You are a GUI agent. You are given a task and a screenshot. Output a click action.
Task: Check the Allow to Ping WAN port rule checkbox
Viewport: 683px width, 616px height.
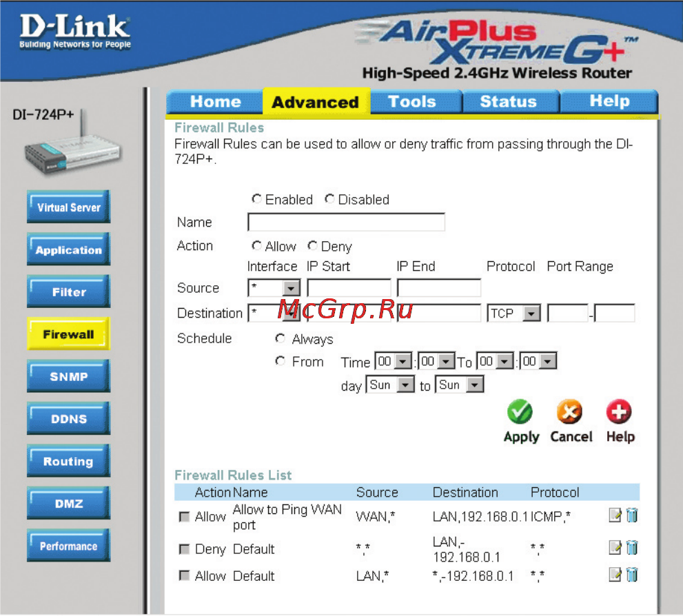[184, 517]
